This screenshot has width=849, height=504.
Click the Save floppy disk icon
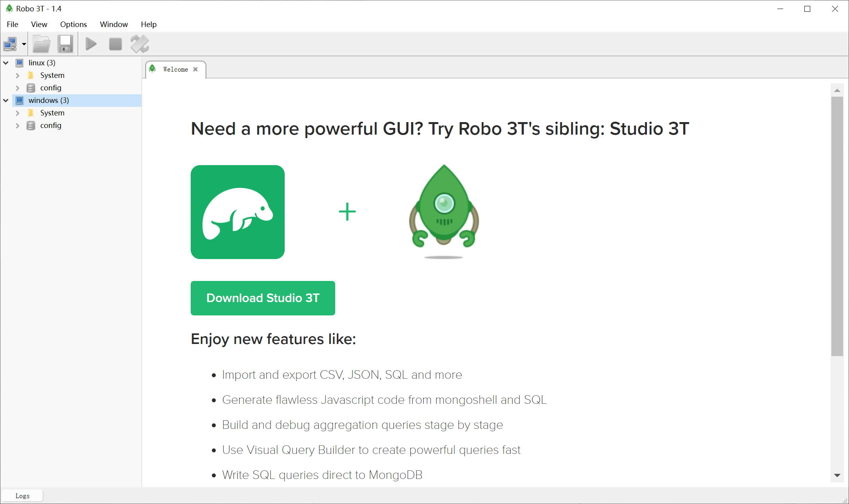coord(65,44)
